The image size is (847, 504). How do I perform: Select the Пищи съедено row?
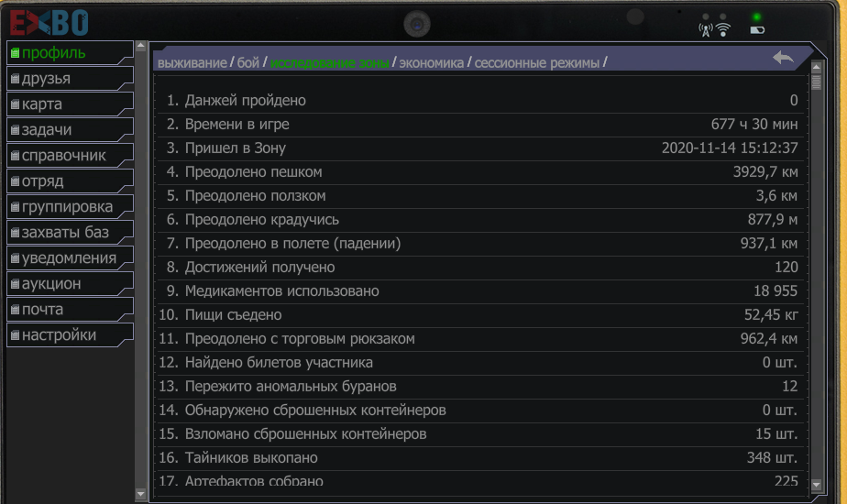coord(480,314)
